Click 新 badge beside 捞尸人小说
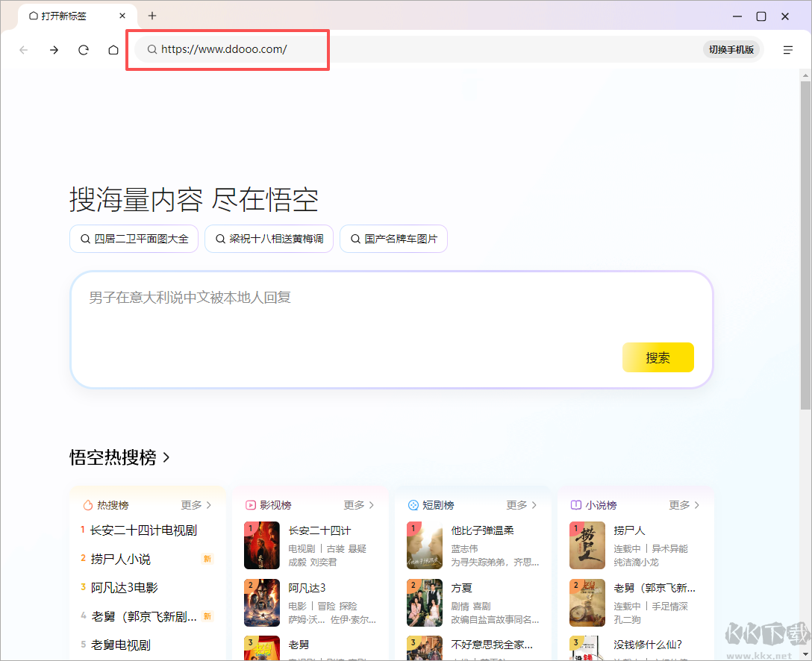 pyautogui.click(x=207, y=559)
